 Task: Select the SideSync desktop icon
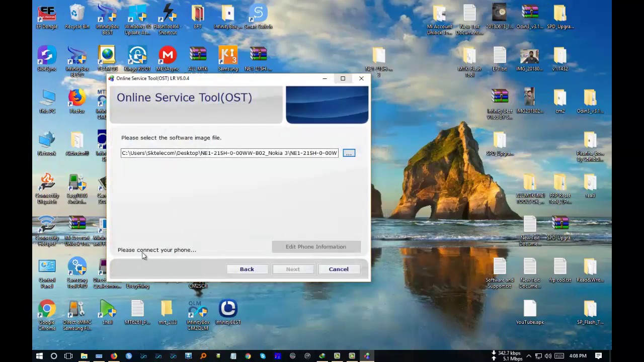click(x=47, y=59)
